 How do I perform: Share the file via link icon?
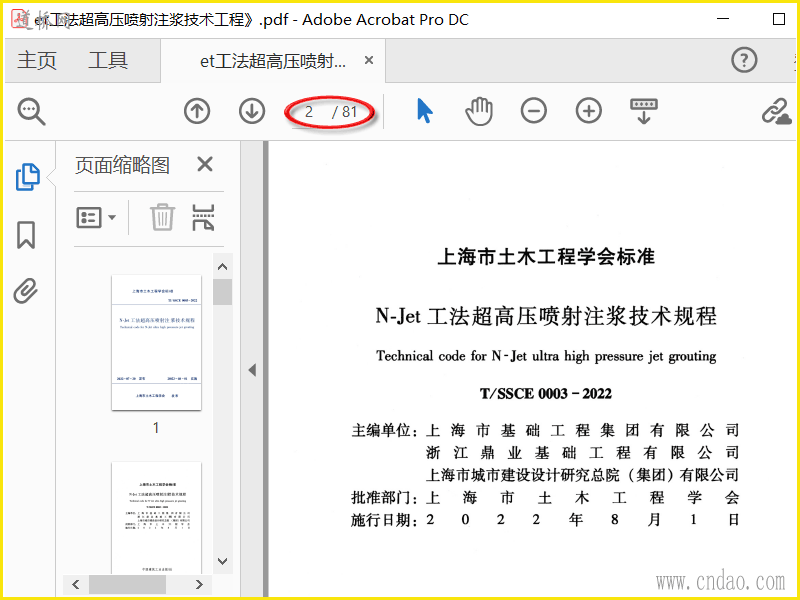point(776,111)
